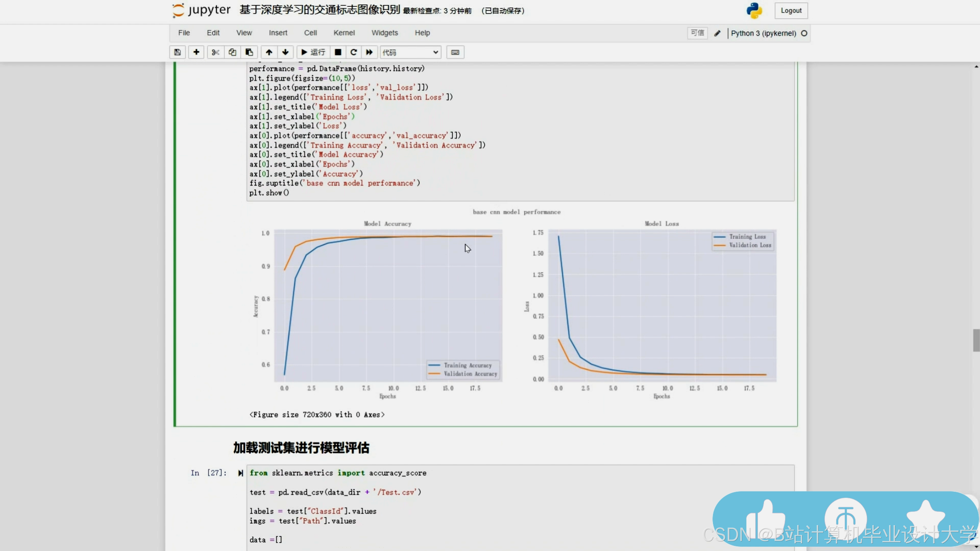Open the command palette keyboard icon
This screenshot has height=551, width=980.
pyautogui.click(x=455, y=52)
